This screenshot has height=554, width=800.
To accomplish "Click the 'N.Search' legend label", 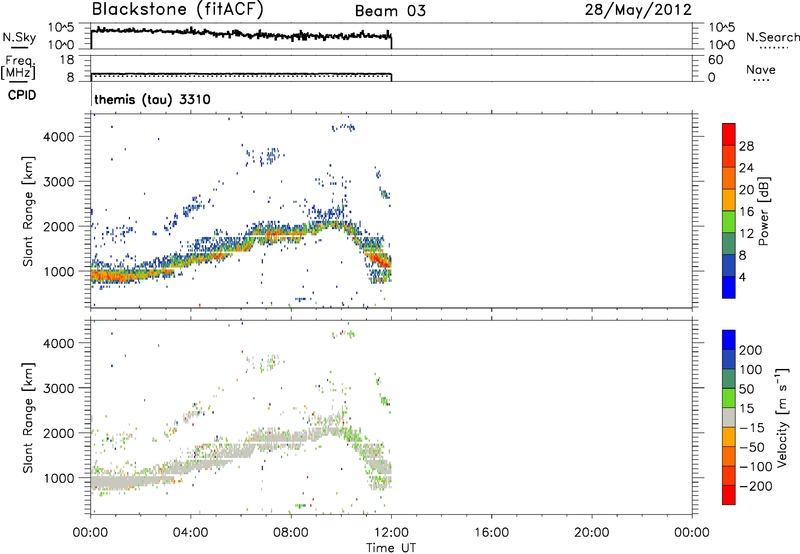I will 772,37.
